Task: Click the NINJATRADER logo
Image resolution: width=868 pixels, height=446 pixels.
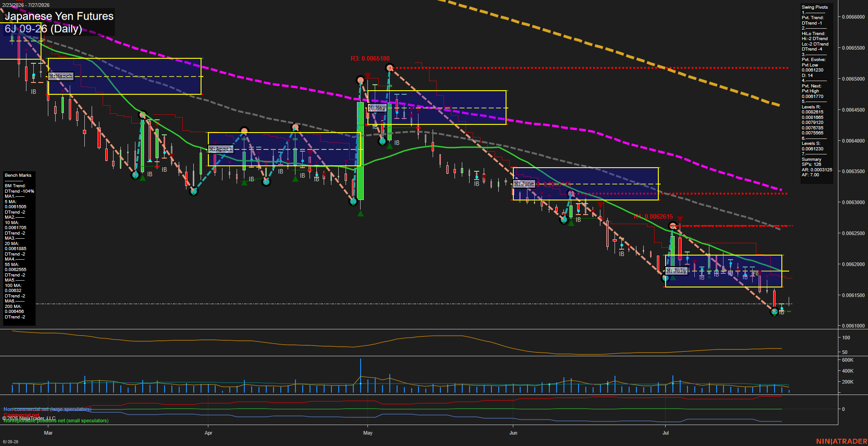Action: [x=841, y=441]
